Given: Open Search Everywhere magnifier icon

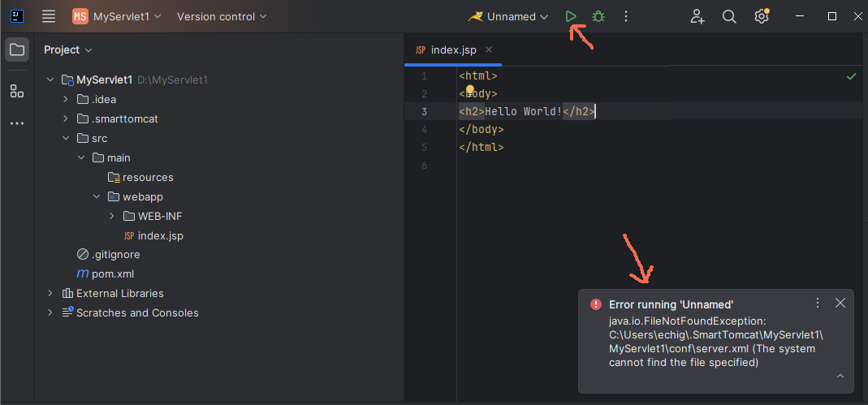Looking at the screenshot, I should (729, 16).
